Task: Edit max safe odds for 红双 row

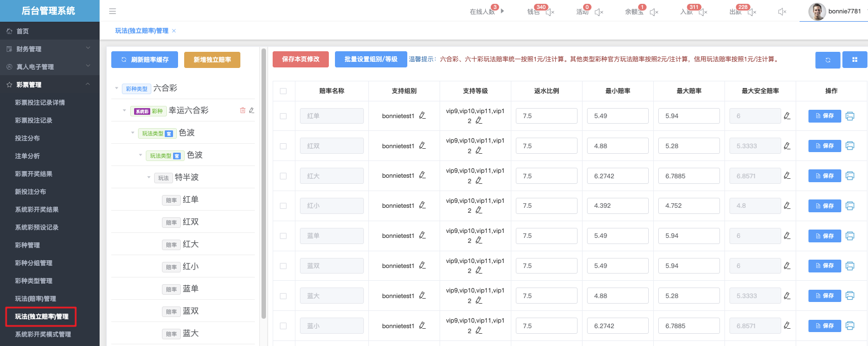Action: (x=787, y=146)
